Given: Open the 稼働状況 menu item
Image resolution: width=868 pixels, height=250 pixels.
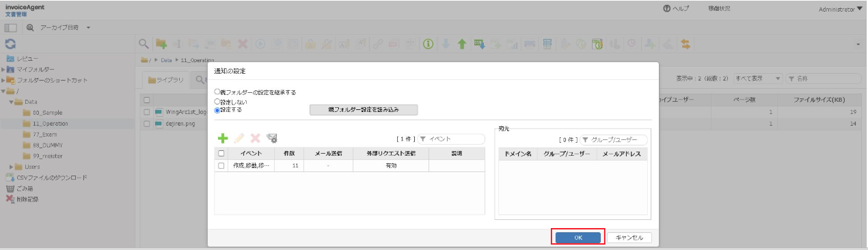Looking at the screenshot, I should (x=718, y=8).
